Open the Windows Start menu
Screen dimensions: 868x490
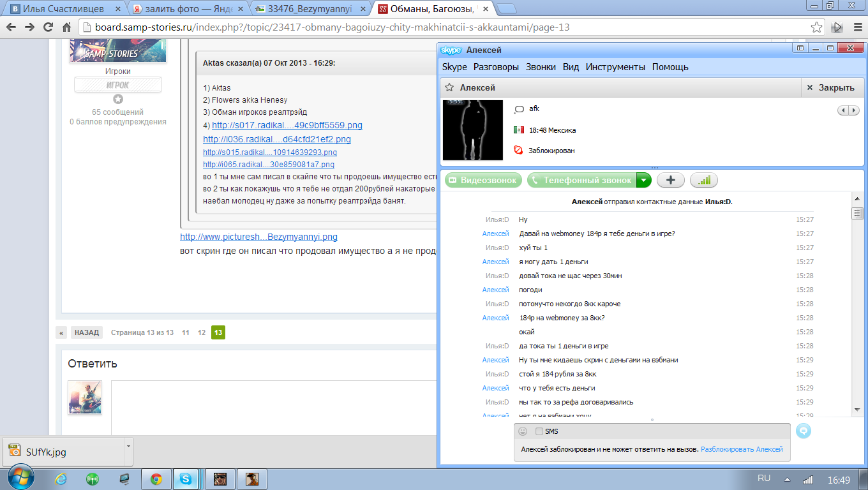click(20, 478)
